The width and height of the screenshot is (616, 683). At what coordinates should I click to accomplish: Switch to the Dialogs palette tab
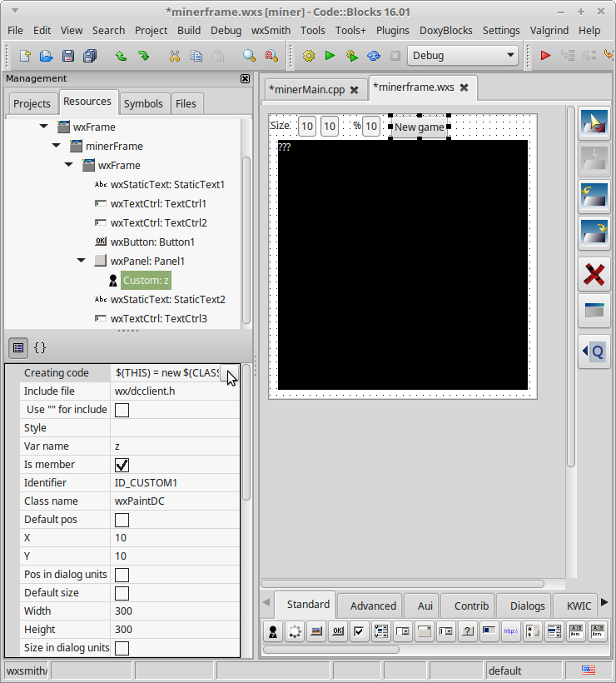pyautogui.click(x=527, y=606)
